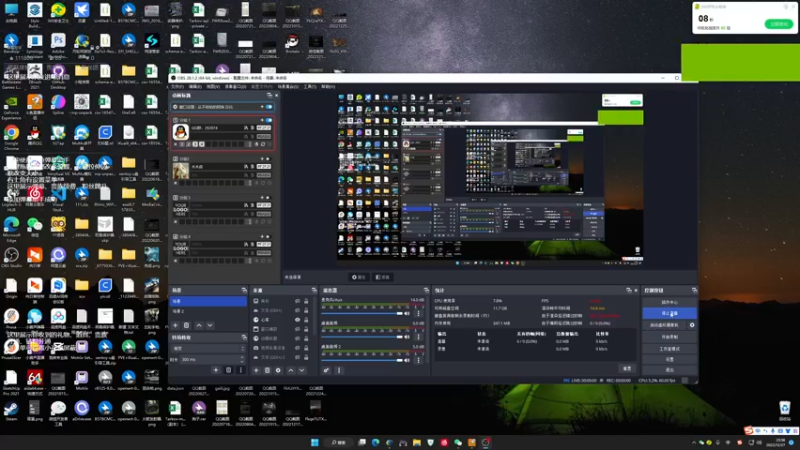
Task: Enable studio mode button in Controls
Action: click(669, 348)
